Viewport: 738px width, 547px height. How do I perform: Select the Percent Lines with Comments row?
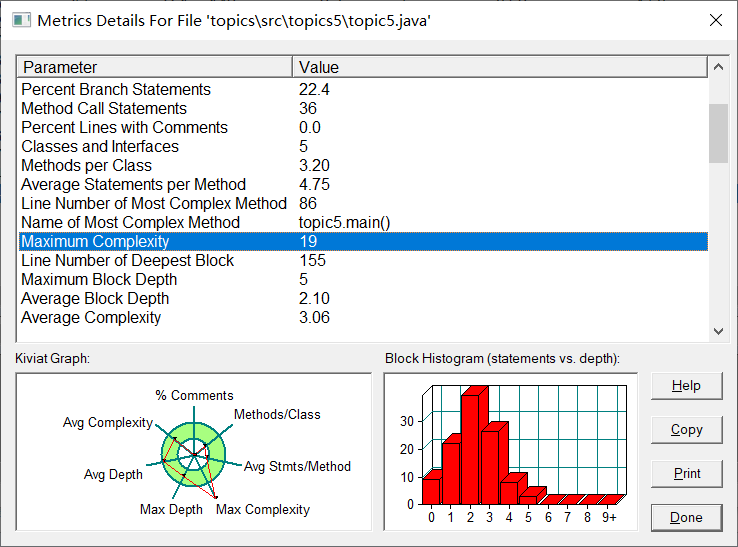(x=362, y=128)
